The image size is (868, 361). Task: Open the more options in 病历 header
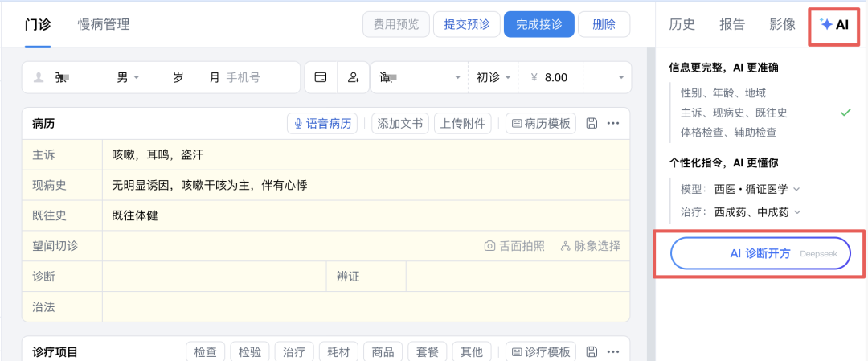[612, 124]
